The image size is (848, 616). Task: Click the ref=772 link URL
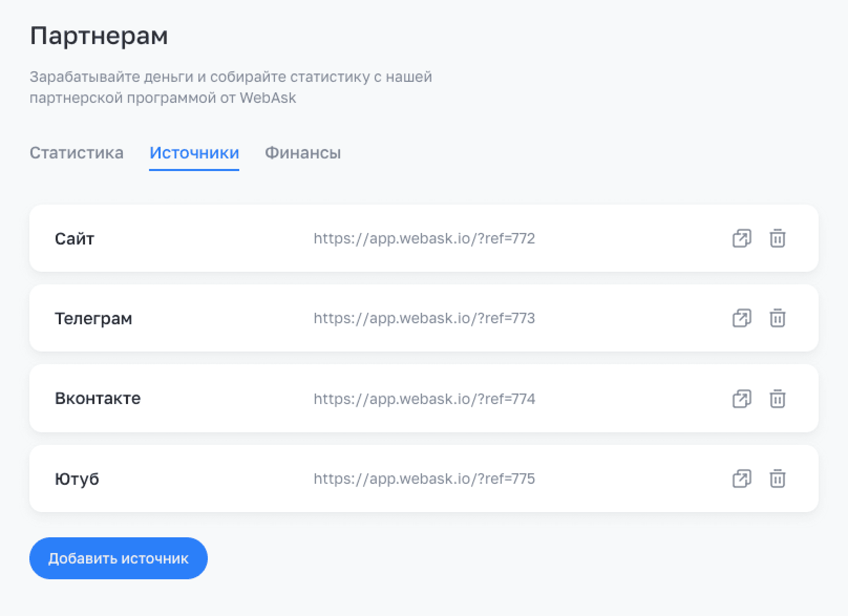point(424,238)
